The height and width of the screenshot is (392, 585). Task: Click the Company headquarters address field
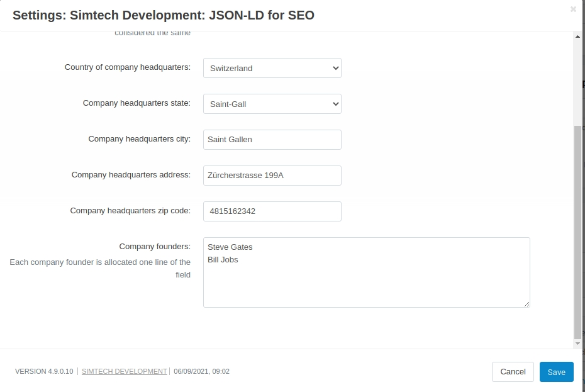click(272, 176)
